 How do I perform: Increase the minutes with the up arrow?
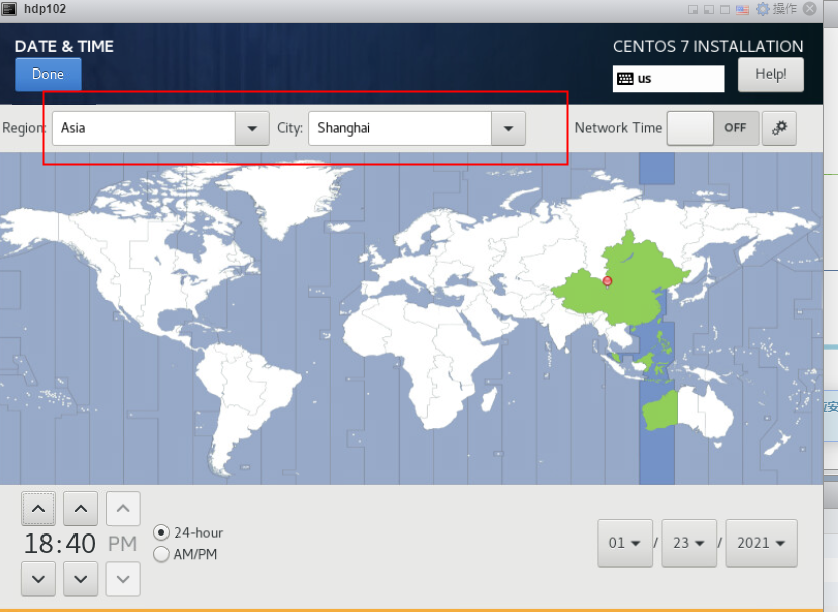(81, 509)
